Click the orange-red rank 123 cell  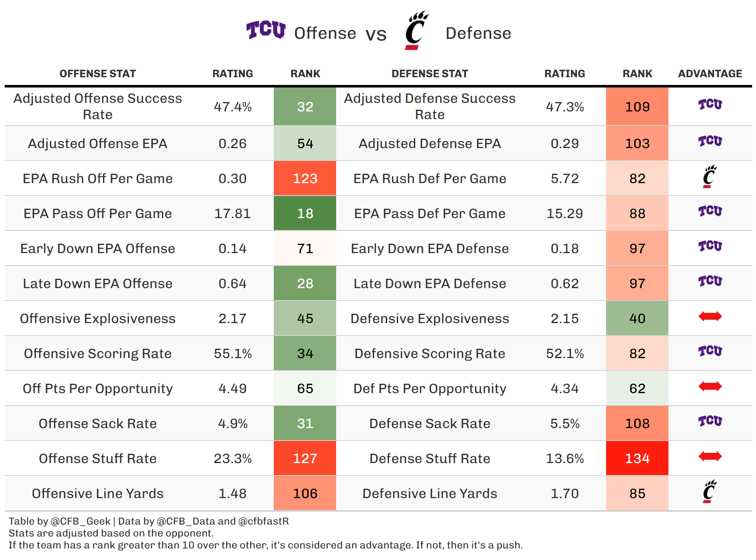pos(305,178)
